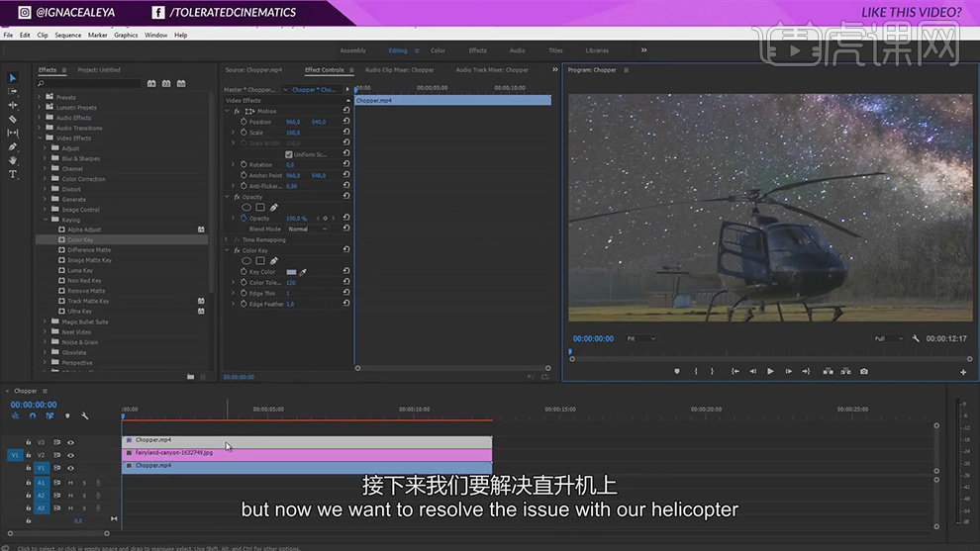Pick the Key Color eyedropper
The width and height of the screenshot is (980, 551).
coord(304,272)
